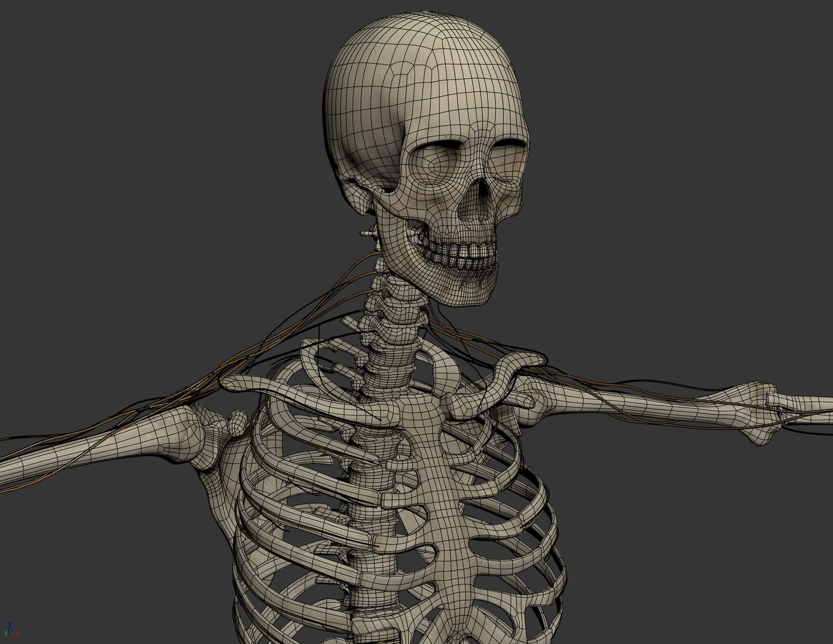833x644 pixels.
Task: Click the green Y axis label
Action: pos(6,634)
